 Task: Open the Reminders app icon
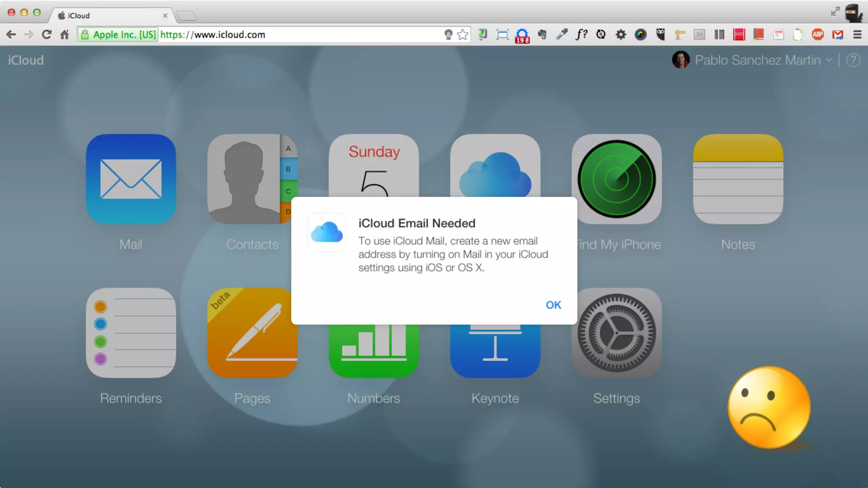131,333
